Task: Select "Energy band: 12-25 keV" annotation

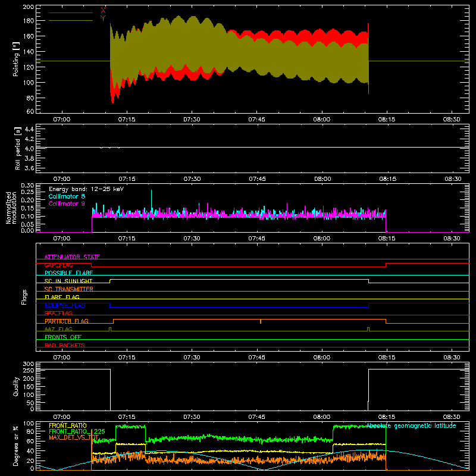Action: 86,189
